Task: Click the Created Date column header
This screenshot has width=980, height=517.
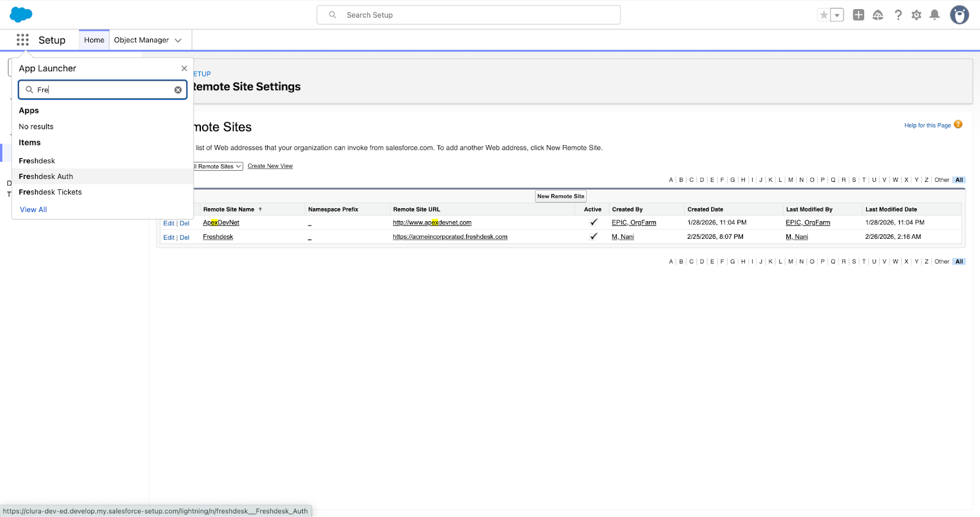Action: pos(705,209)
